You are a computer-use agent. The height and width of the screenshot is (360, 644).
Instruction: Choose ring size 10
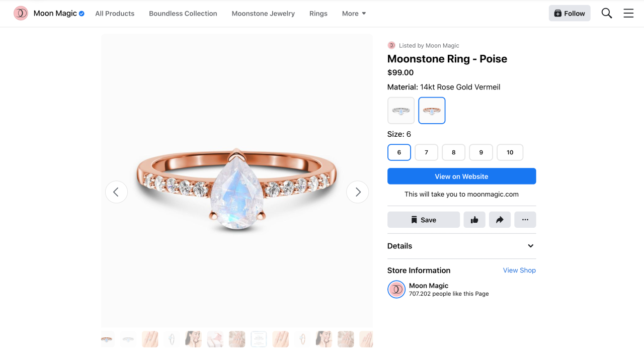pyautogui.click(x=510, y=152)
